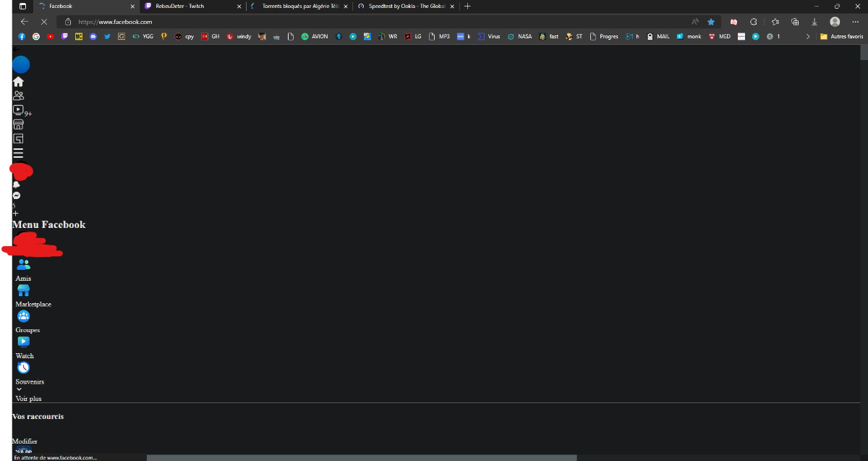
Task: Click the vertical scrollbar thumb on the right
Action: tap(864, 52)
